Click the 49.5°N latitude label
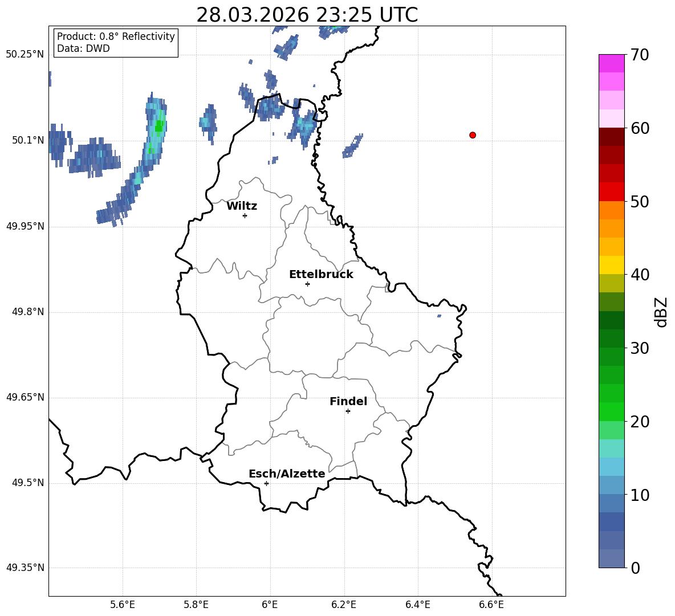 [x=28, y=483]
